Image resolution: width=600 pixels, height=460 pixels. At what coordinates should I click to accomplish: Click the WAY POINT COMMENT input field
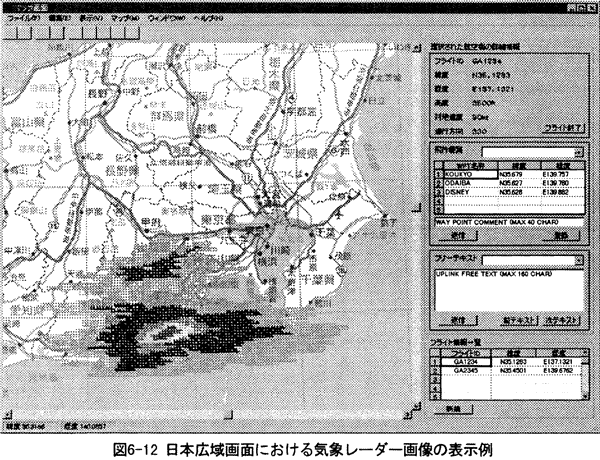510,222
